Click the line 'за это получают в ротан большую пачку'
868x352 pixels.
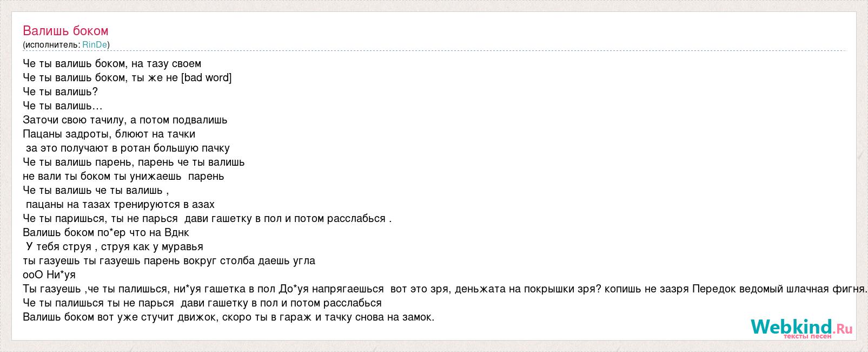point(128,148)
